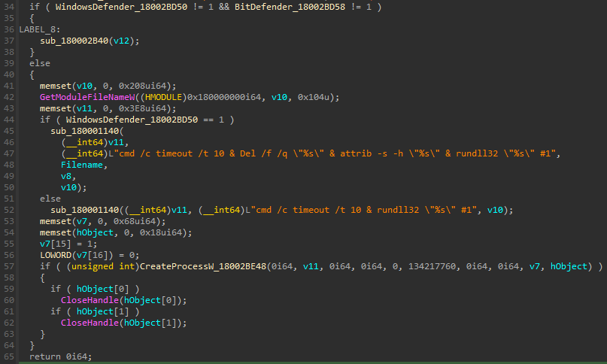Click the 0x104u buffer length
Screen dimensions: 607x364
click(313, 97)
